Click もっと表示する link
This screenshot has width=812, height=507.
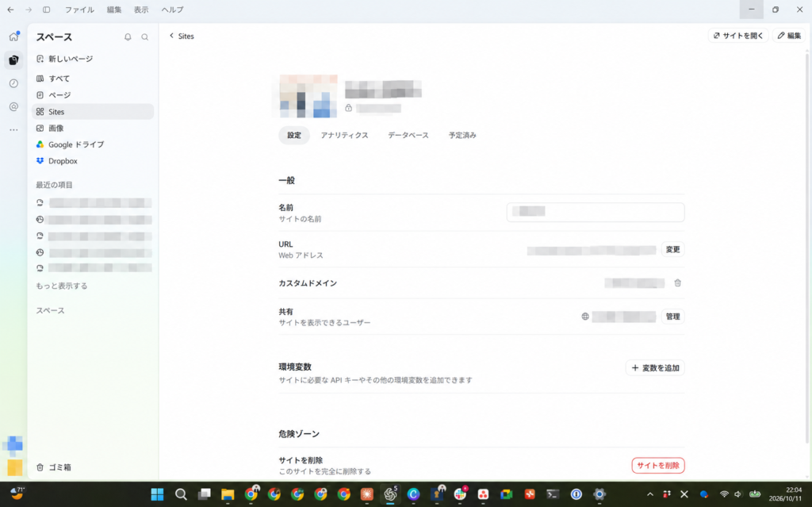[62, 286]
